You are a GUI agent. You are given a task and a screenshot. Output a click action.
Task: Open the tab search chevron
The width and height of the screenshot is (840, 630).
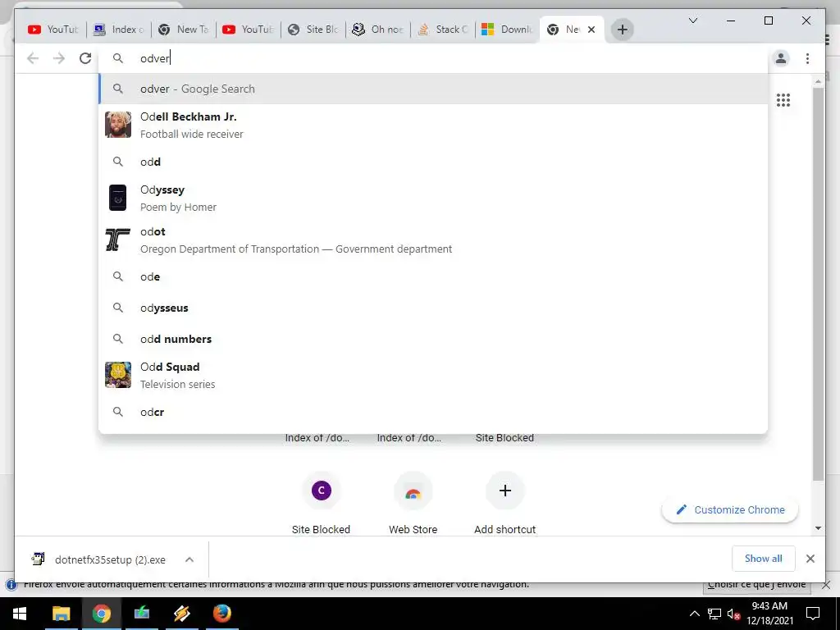click(x=692, y=21)
